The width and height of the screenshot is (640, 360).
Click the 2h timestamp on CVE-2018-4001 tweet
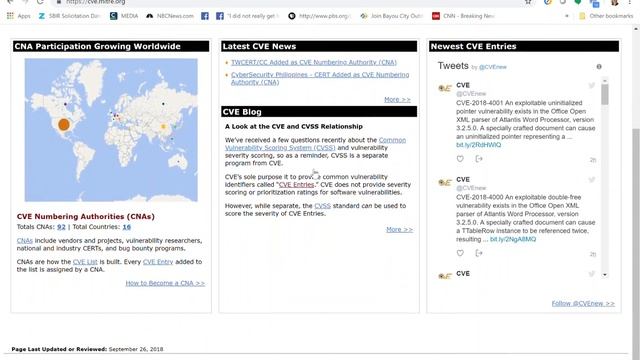click(x=593, y=160)
